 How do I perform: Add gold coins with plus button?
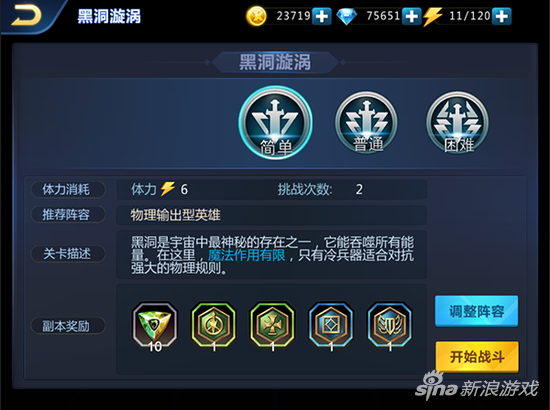(x=322, y=16)
